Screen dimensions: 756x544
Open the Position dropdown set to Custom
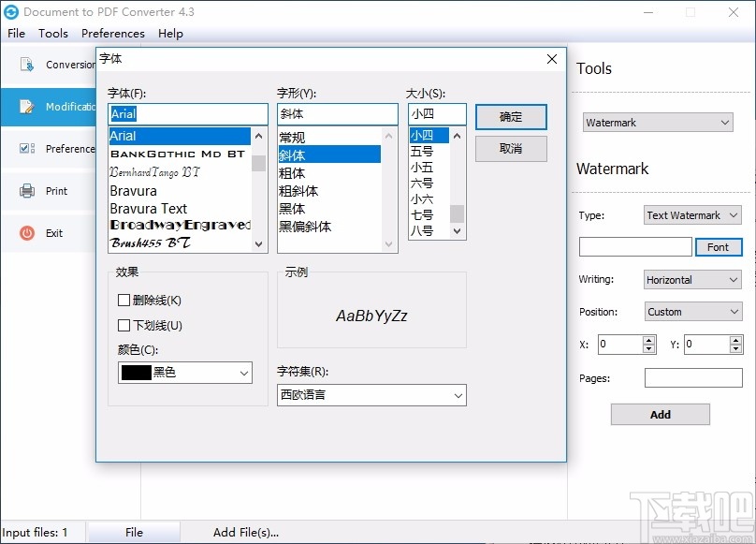pyautogui.click(x=692, y=311)
